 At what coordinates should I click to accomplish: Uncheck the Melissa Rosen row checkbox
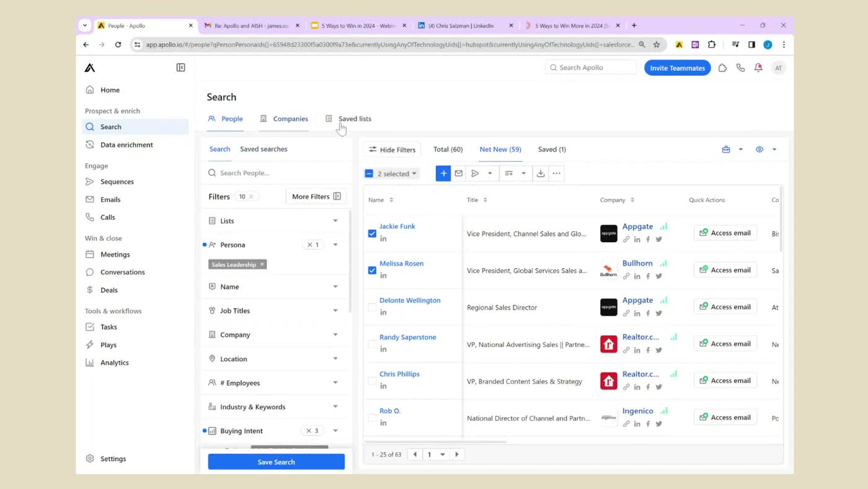372,271
